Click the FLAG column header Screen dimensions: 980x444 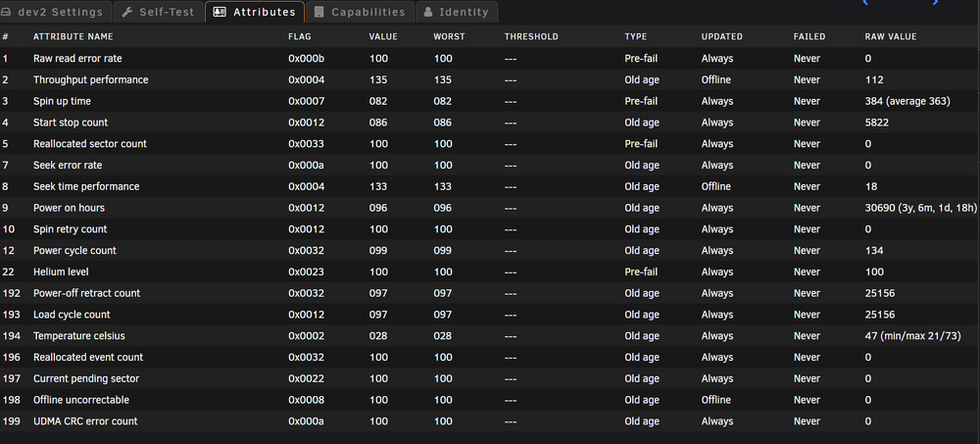(x=299, y=37)
